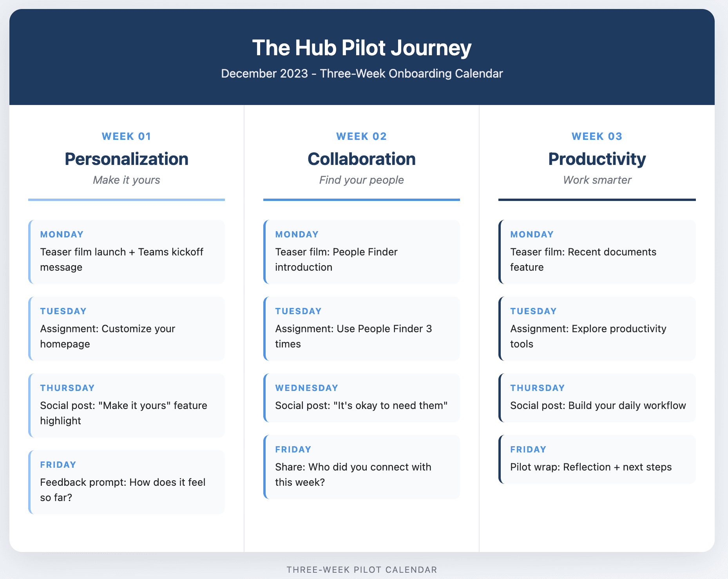Click the 'Work smarter' tagline
This screenshot has width=728, height=579.
(597, 180)
